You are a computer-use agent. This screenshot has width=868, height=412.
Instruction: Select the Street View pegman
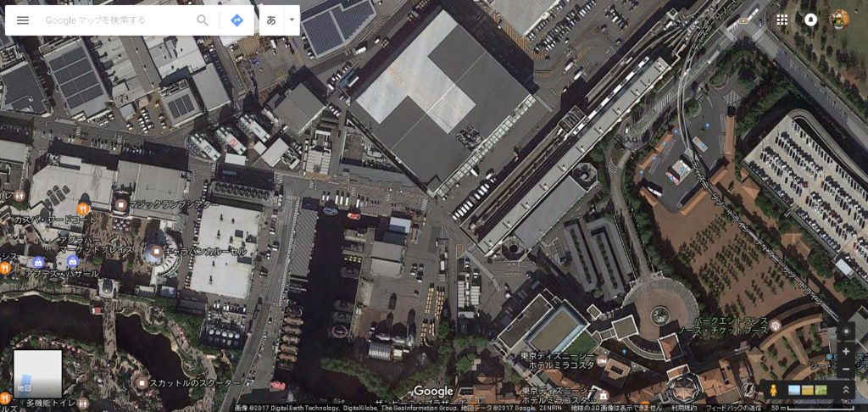[x=773, y=390]
